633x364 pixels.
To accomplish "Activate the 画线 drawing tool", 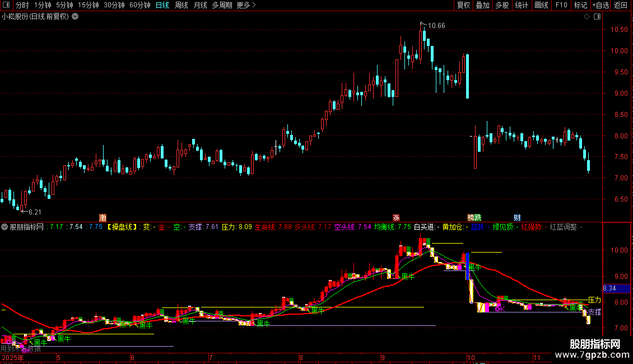I will pyautogui.click(x=541, y=5).
